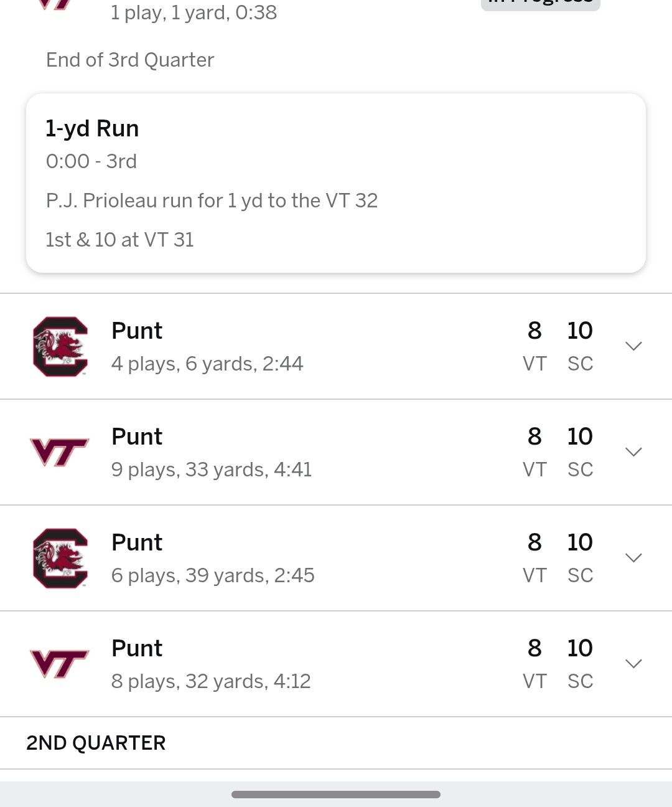
Task: Select the 2ND QUARTER section header
Action: [96, 743]
